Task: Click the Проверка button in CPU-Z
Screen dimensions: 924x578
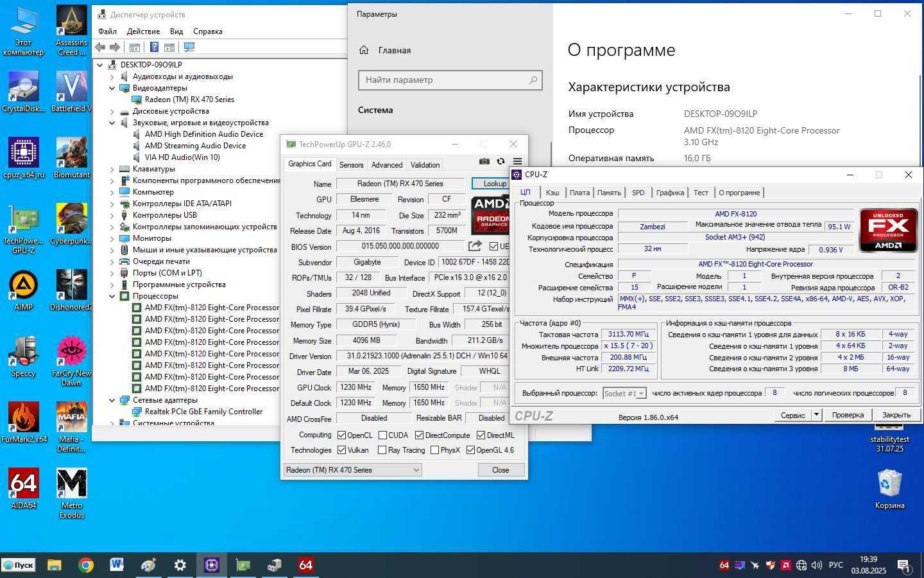Action: coord(848,415)
